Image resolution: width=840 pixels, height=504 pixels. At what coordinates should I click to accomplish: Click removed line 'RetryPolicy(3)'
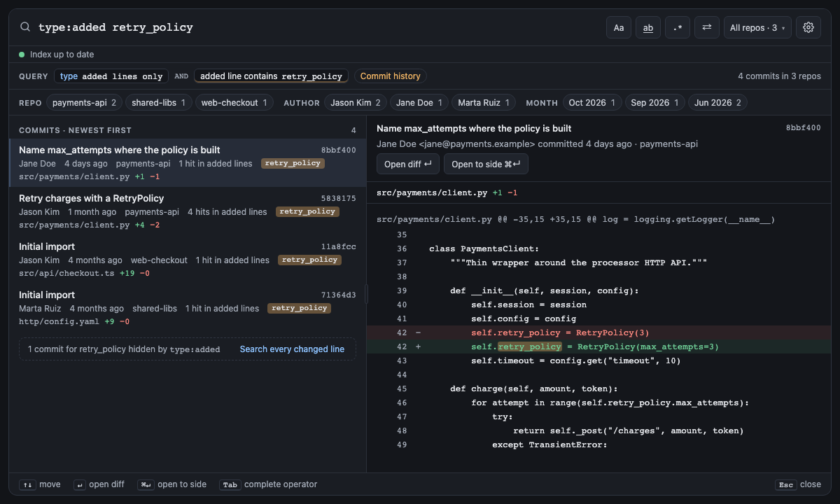pyautogui.click(x=598, y=332)
